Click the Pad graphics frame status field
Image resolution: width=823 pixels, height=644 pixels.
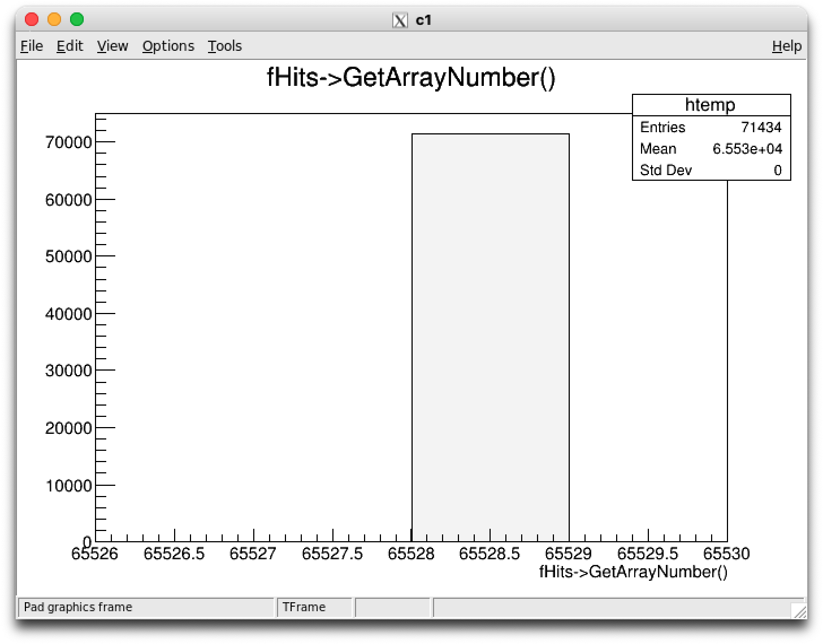click(x=79, y=607)
